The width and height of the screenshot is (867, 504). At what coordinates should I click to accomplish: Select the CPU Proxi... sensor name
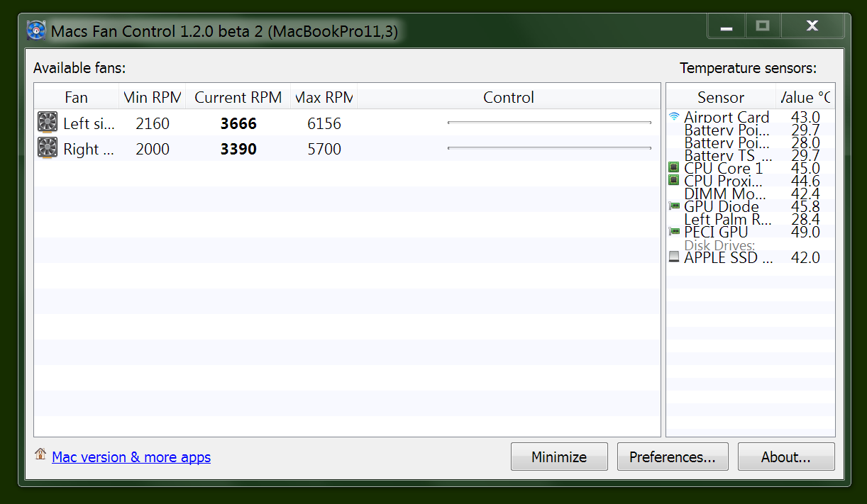[724, 181]
